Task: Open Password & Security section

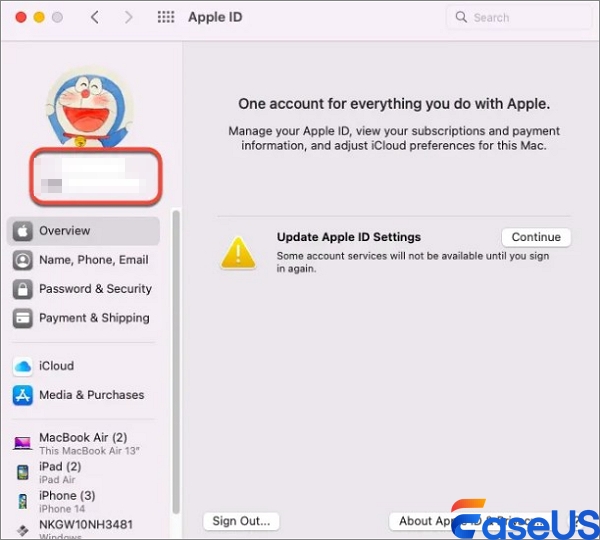Action: (95, 289)
